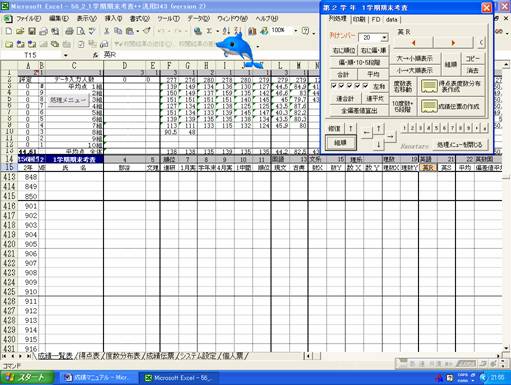
Task: Click the 消去 button
Action: click(x=473, y=71)
